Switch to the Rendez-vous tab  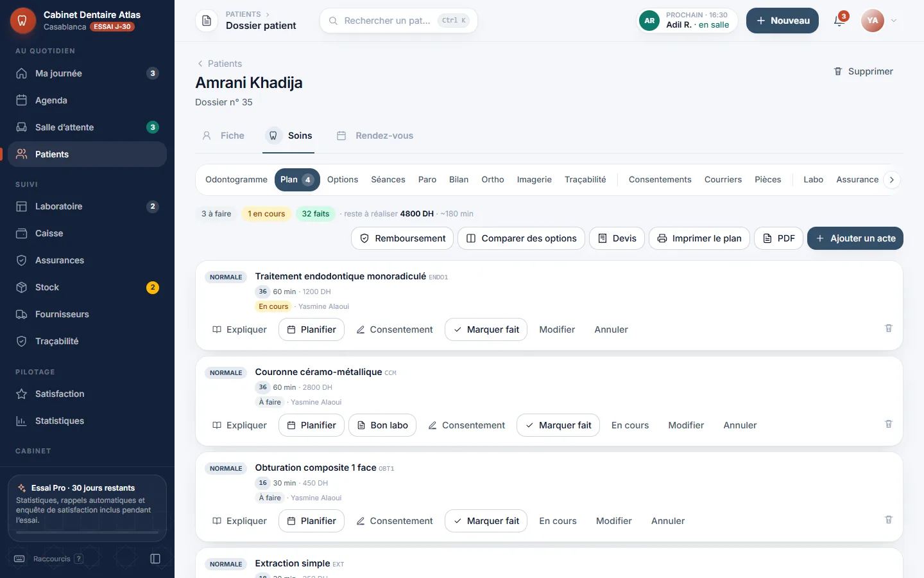[375, 136]
